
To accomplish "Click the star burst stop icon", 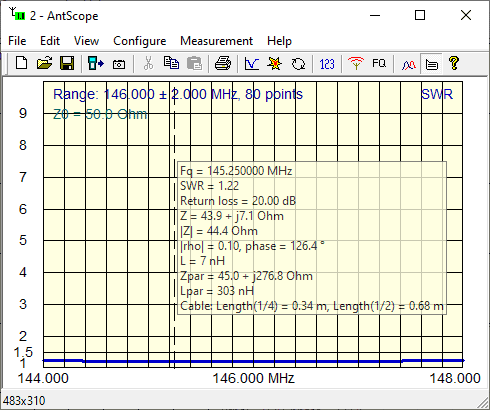I will 274,63.
